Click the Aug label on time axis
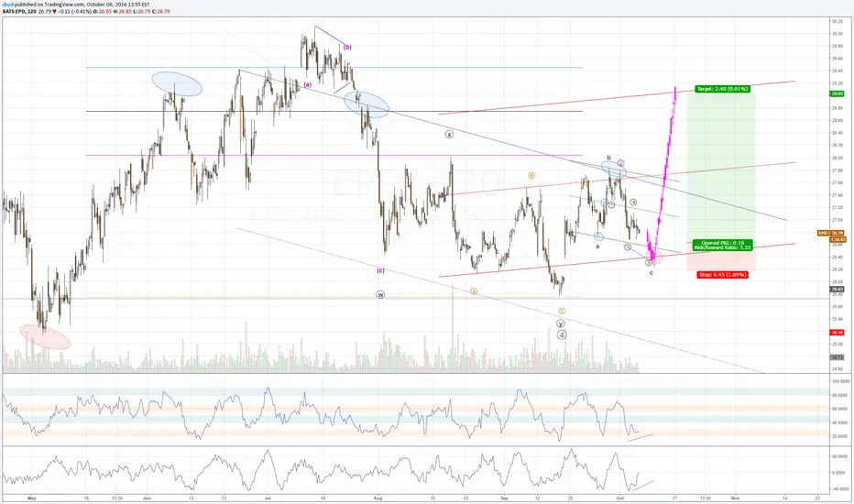The height and width of the screenshot is (504, 854). coord(378,498)
